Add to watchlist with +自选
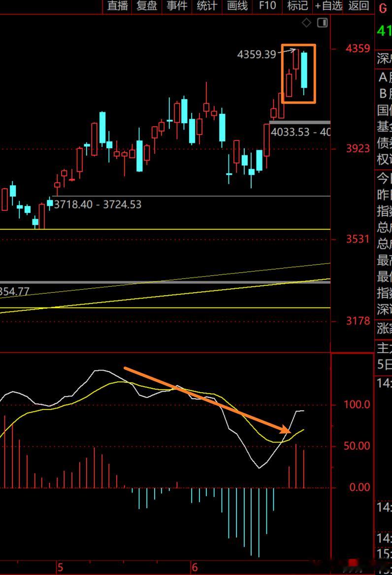This screenshot has height=575, width=392. point(328,6)
